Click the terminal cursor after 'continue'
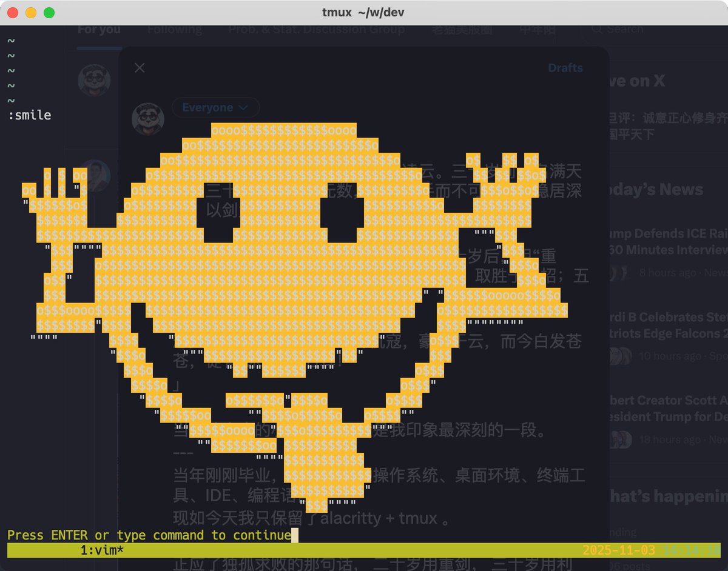 tap(295, 535)
